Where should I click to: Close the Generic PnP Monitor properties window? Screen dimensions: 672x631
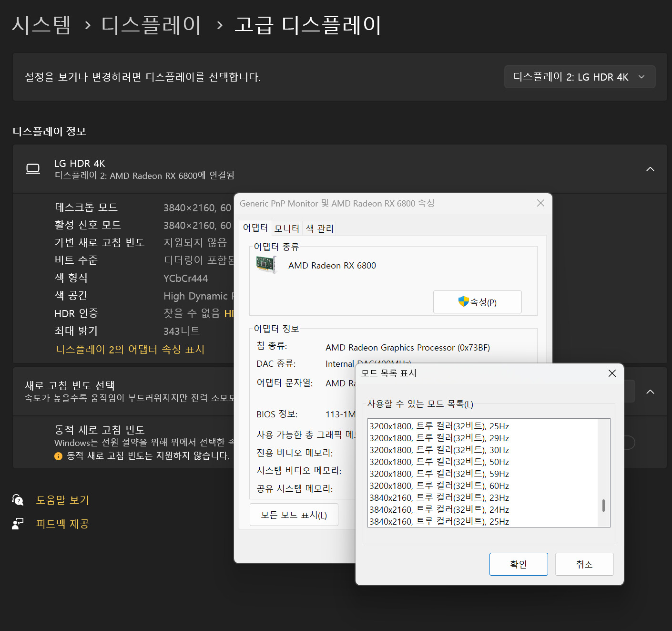[x=540, y=203]
